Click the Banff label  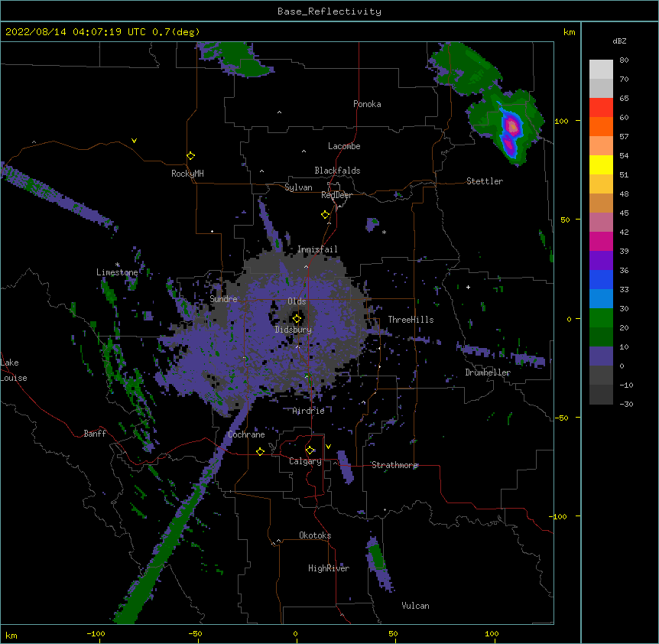click(95, 434)
